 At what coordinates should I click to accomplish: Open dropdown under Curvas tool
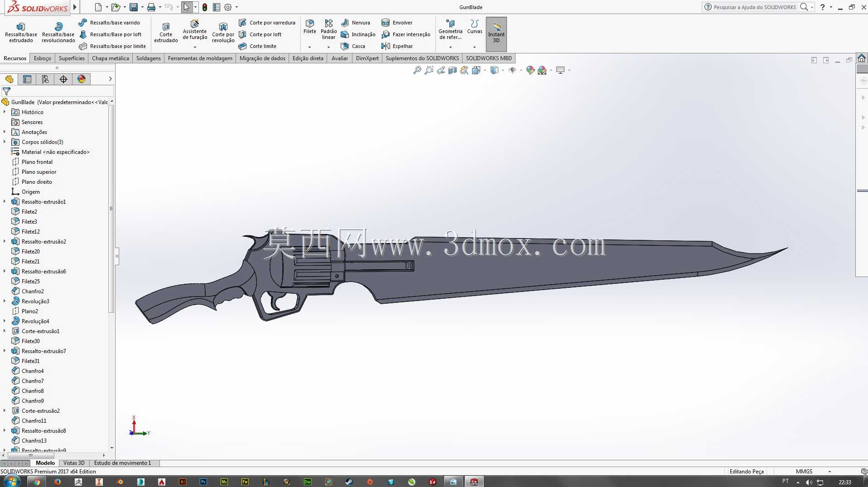coord(474,47)
